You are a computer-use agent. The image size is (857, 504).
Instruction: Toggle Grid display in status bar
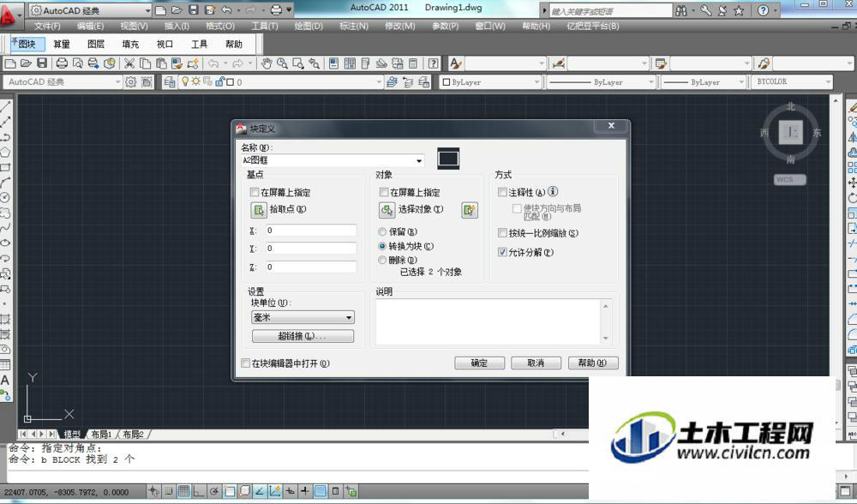point(183,491)
